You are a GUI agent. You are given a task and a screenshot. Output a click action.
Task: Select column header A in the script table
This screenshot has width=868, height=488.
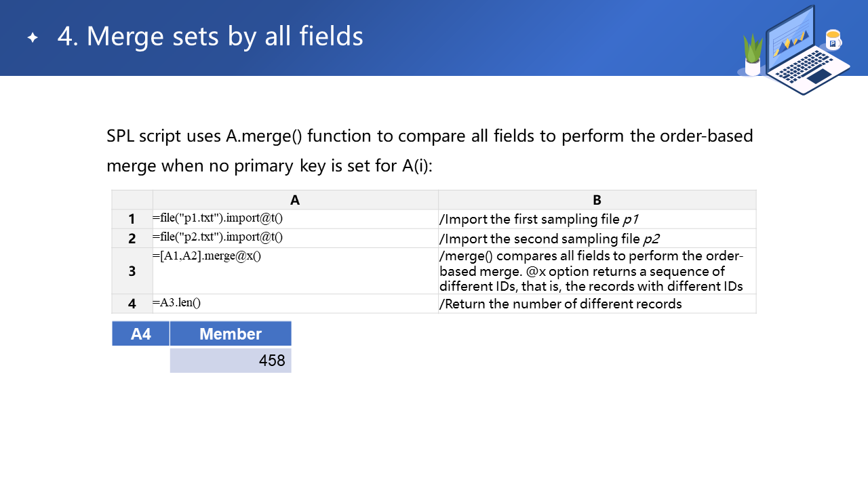tap(295, 200)
